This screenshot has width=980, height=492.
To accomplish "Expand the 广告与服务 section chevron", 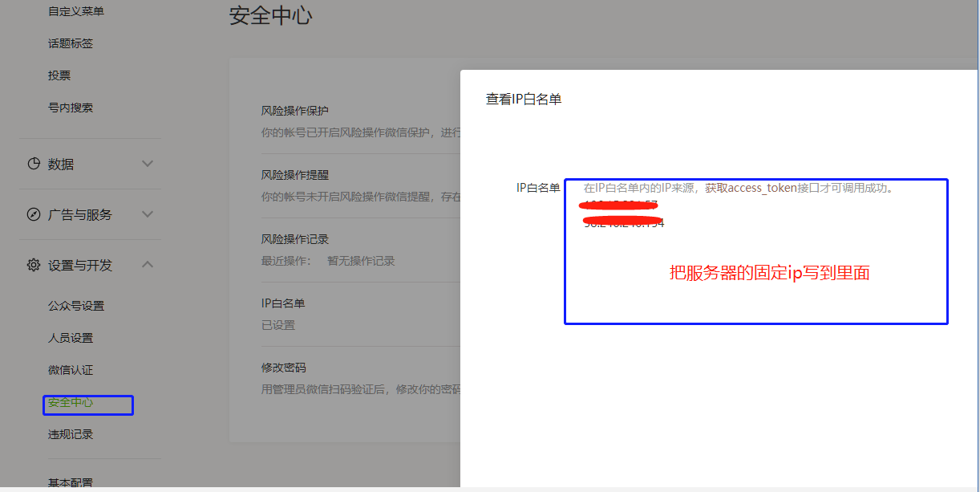I will (x=148, y=214).
